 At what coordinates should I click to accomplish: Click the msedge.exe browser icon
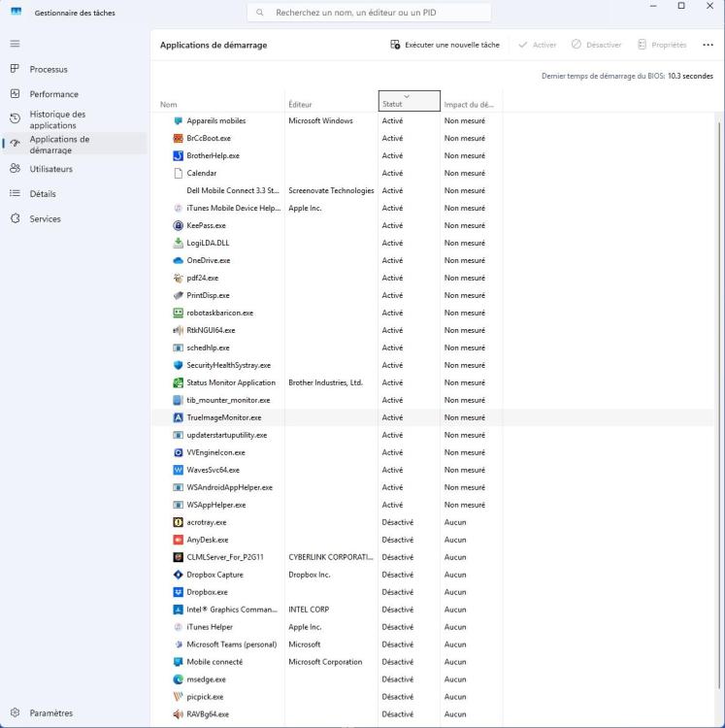[178, 679]
